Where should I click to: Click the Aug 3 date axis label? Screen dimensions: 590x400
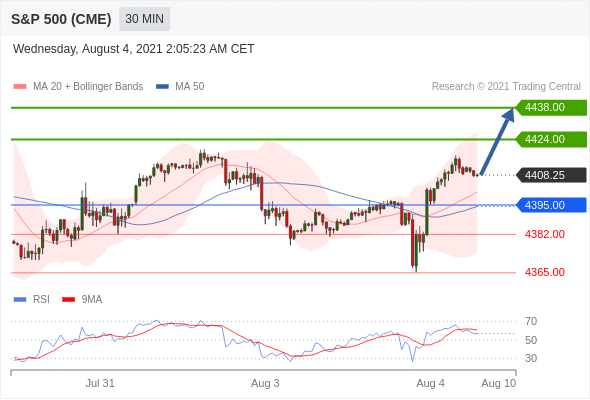[x=265, y=383]
